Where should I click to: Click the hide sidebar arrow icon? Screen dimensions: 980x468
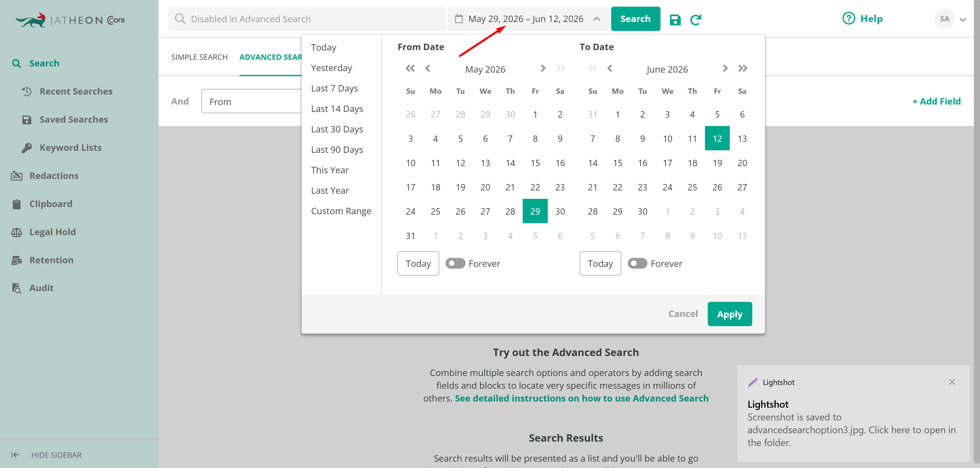click(15, 455)
